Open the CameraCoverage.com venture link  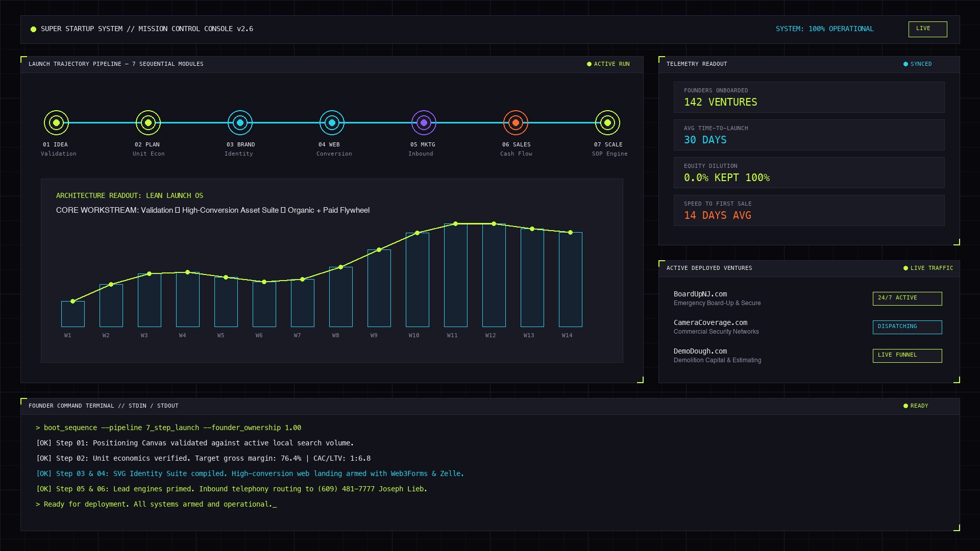[710, 322]
